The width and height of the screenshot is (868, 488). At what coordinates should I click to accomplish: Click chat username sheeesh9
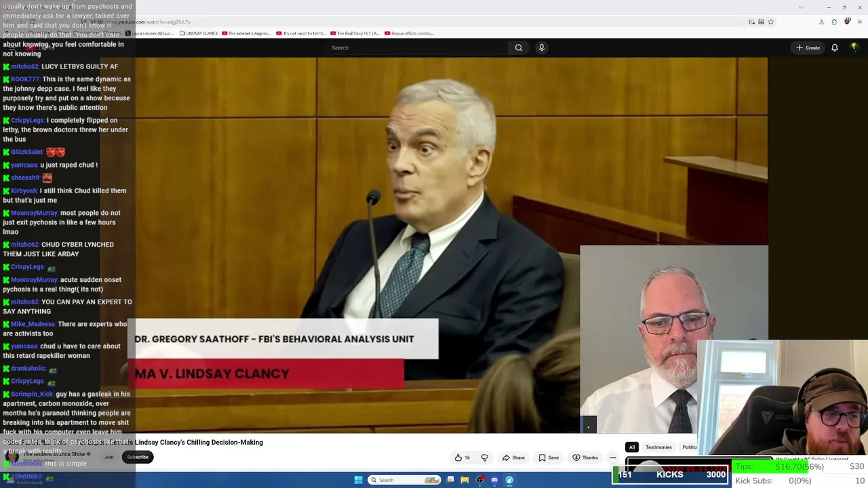point(25,178)
